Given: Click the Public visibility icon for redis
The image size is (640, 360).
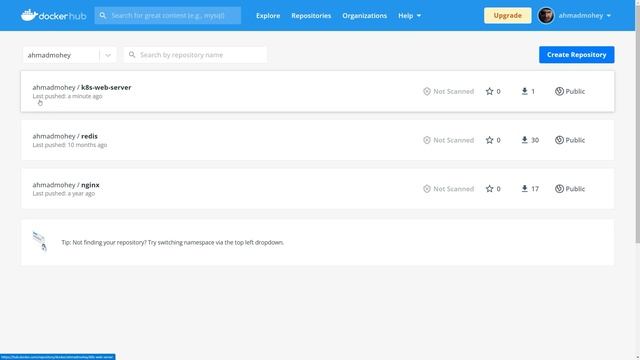Looking at the screenshot, I should click(559, 140).
